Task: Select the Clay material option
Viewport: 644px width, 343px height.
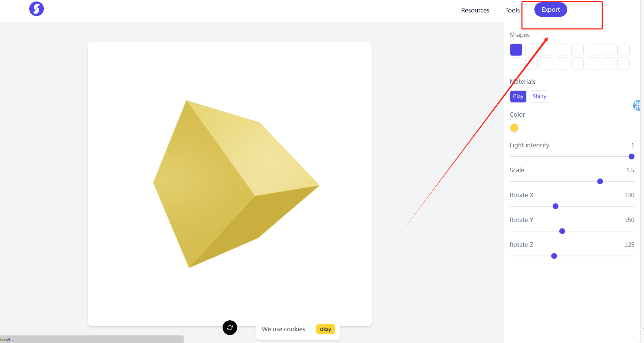Action: 518,97
